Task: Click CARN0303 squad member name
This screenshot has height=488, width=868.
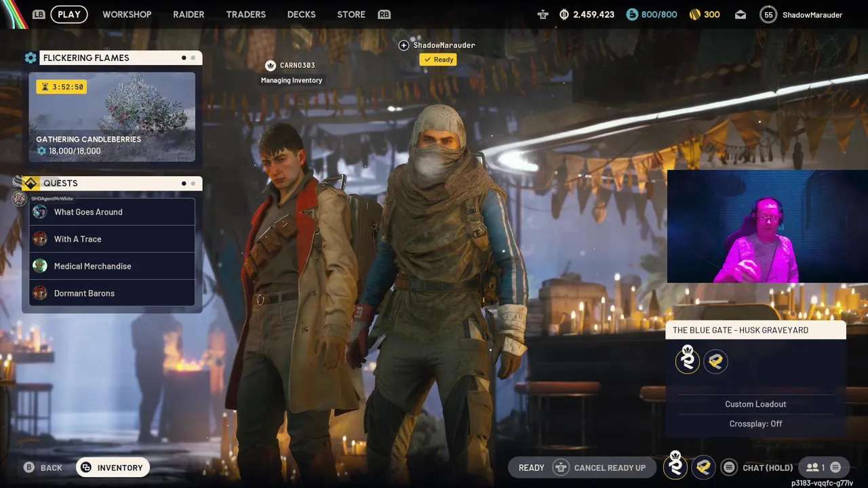Action: tap(297, 65)
